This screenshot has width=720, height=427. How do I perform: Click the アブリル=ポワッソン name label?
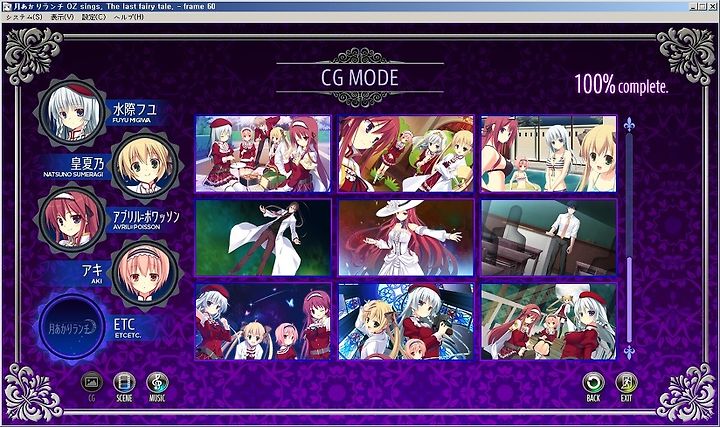click(x=146, y=216)
